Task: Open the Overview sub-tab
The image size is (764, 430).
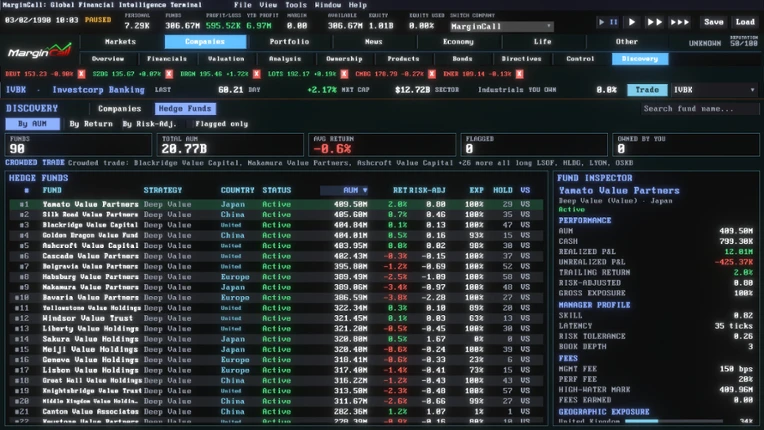Action: pos(108,59)
